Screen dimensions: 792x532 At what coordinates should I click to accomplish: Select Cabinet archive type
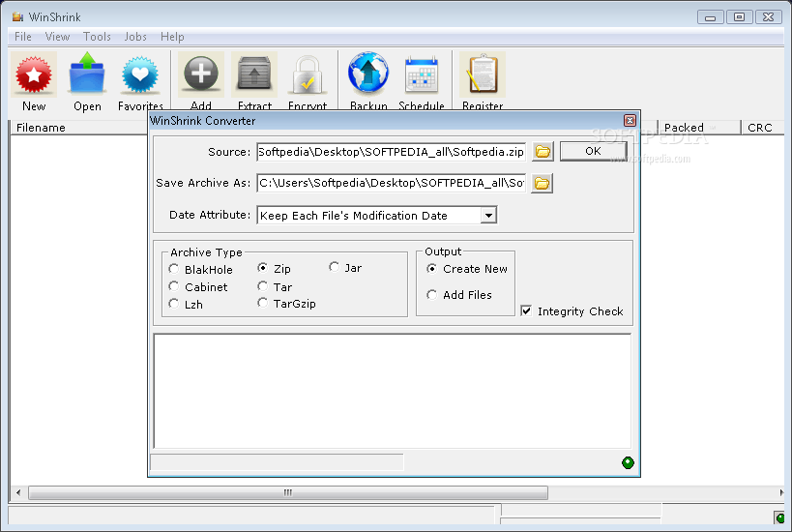click(174, 286)
